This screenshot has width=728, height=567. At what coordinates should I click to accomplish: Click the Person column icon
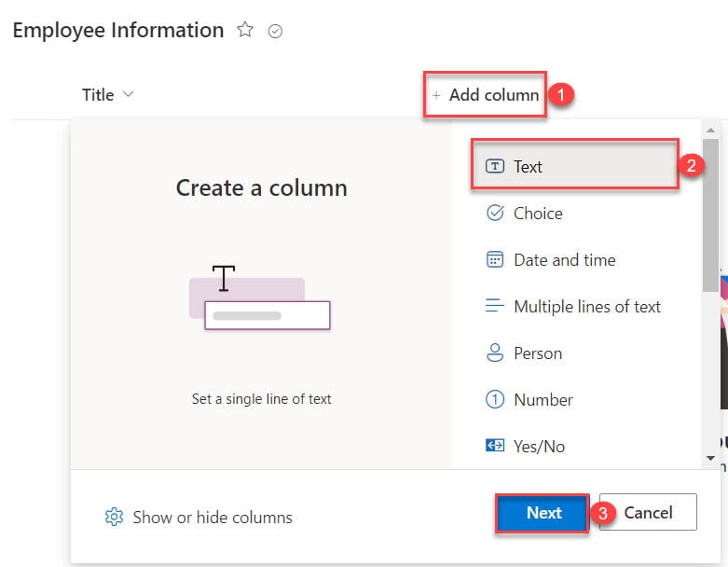[494, 353]
